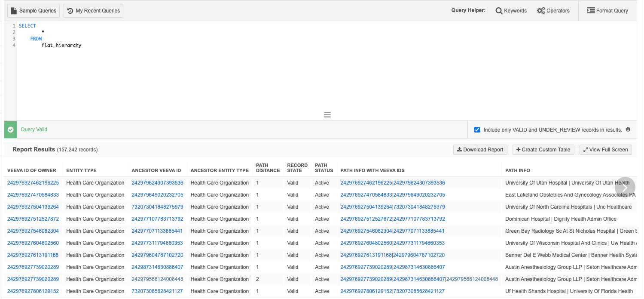Open My Recent Queries
644x299 pixels.
(93, 11)
